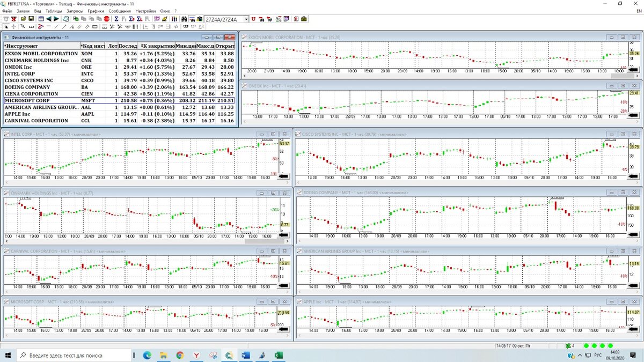Viewport: 644px width, 362px height.
Task: Click the EN language indicator near menu bar
Action: pos(638,11)
